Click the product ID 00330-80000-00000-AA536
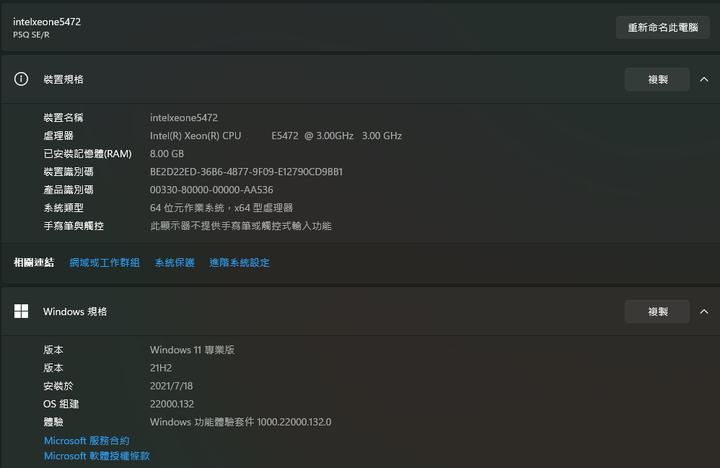720x468 pixels. (x=211, y=190)
